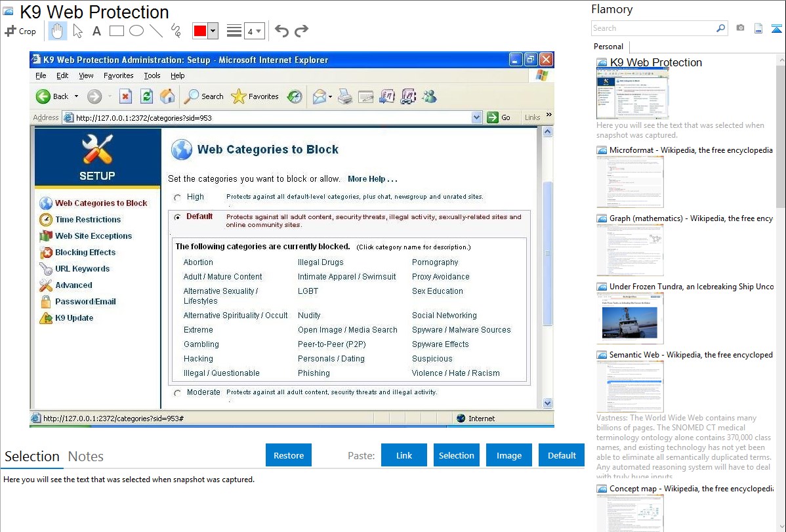The image size is (786, 532).
Task: Open the Help menu
Action: 177,75
